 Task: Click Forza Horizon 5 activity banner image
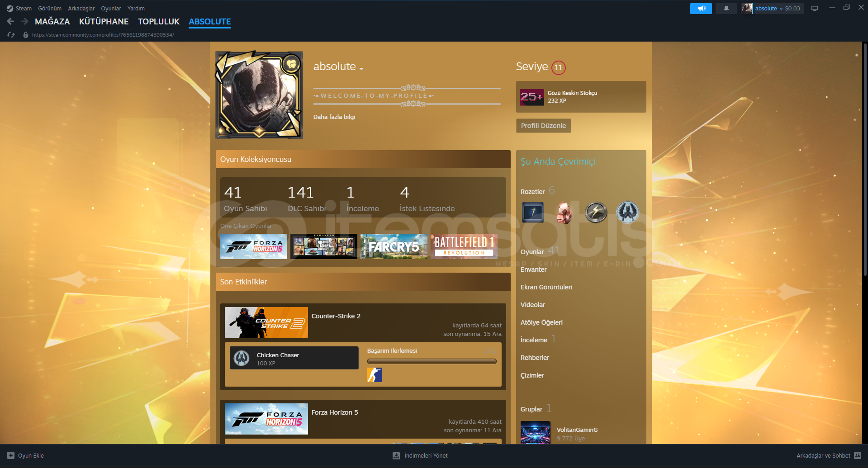point(266,419)
